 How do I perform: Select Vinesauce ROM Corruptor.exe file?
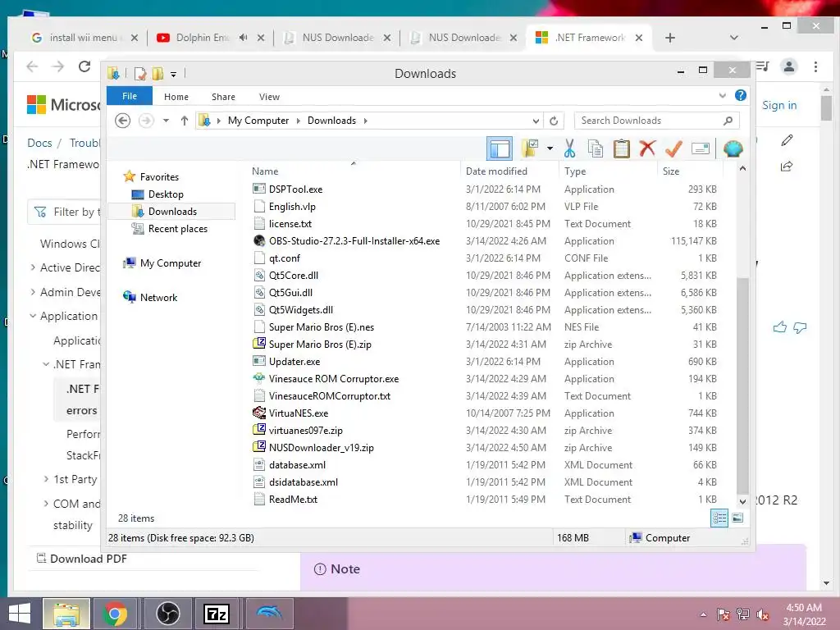[x=334, y=379]
